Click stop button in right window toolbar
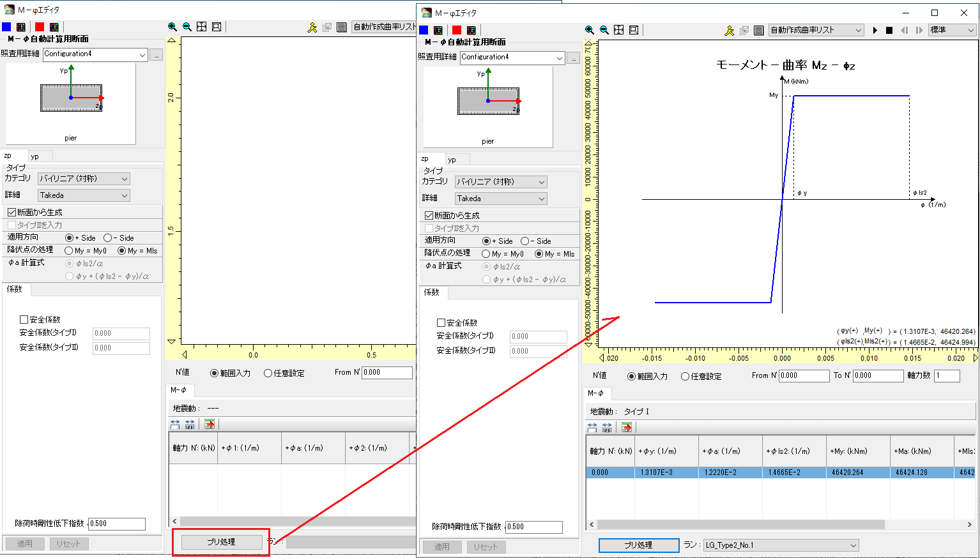 point(889,30)
